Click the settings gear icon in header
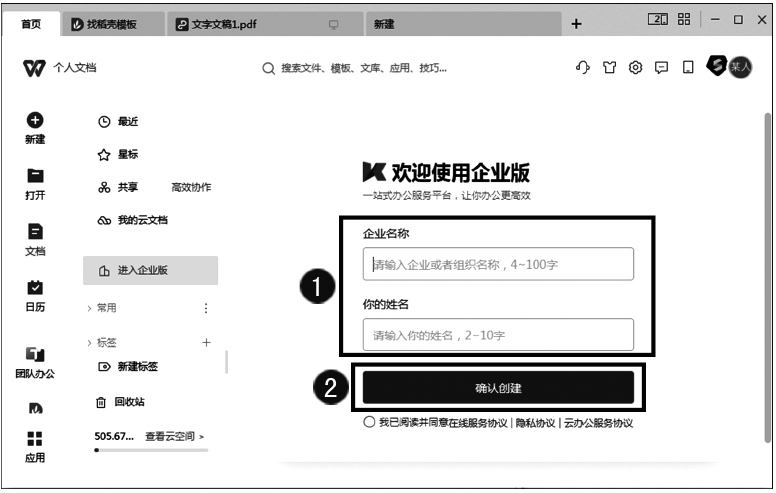Image resolution: width=776 pixels, height=493 pixels. 635,68
